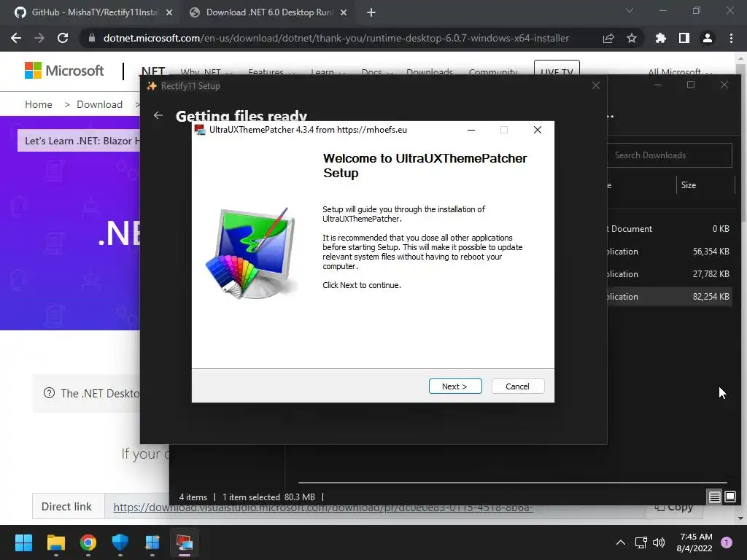Show hidden system tray icons
Image resolution: width=747 pixels, height=560 pixels.
pos(620,542)
